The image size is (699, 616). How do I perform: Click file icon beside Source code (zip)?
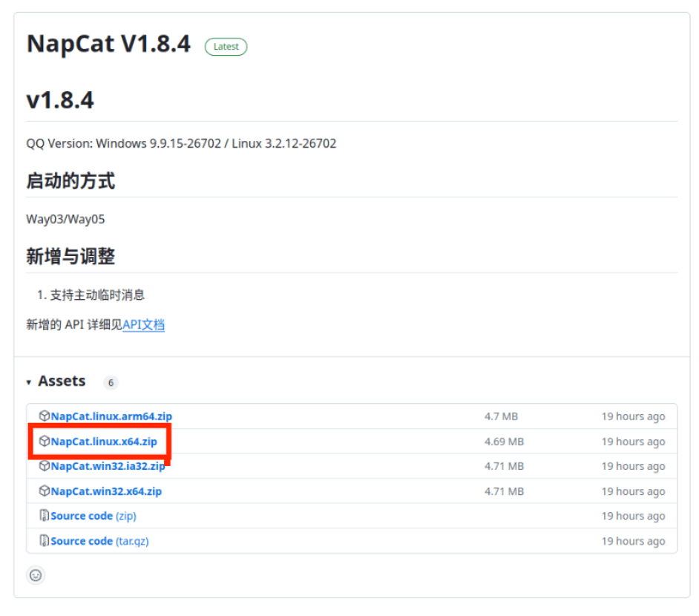click(45, 516)
